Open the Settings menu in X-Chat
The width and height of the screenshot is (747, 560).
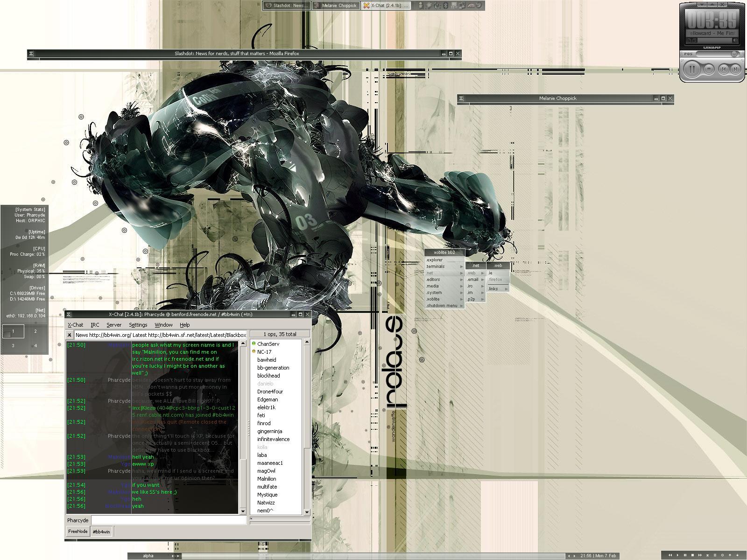click(138, 325)
